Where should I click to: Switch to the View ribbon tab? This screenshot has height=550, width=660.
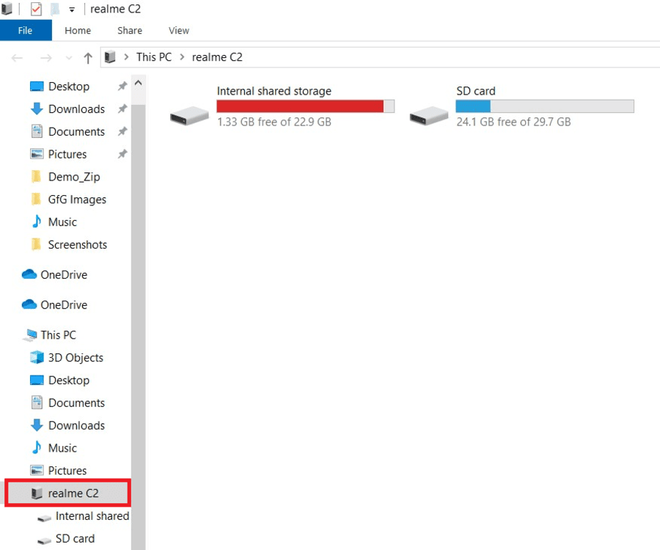pos(179,31)
